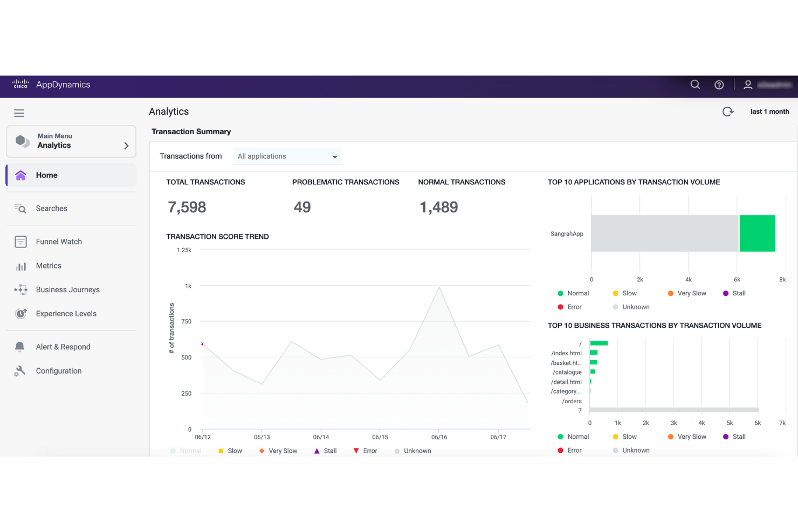This screenshot has width=798, height=532.
Task: Click the /orders transaction label
Action: point(572,402)
